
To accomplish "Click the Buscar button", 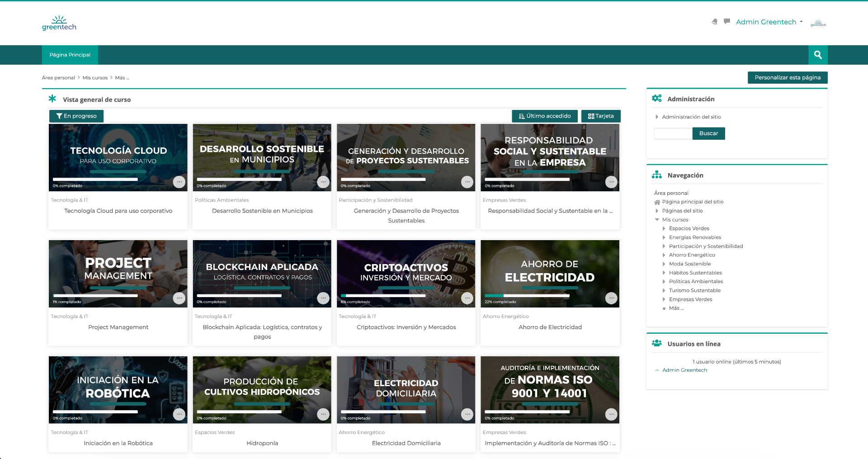I will click(708, 133).
